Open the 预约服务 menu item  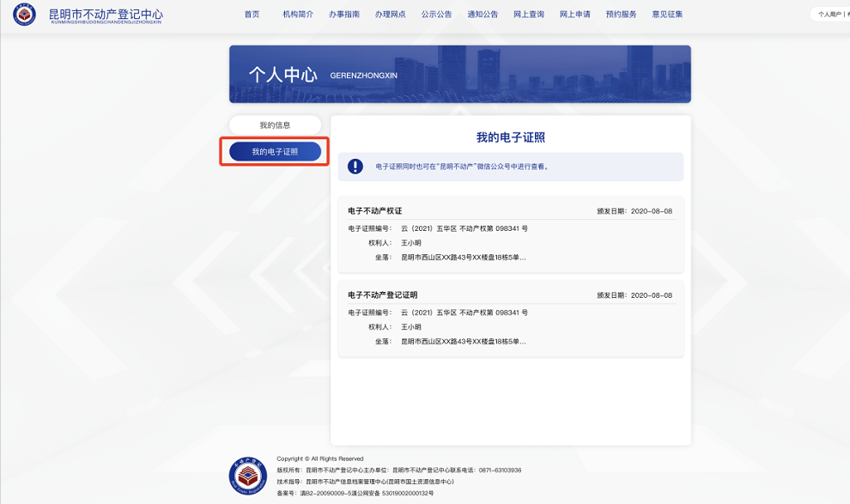(x=621, y=15)
